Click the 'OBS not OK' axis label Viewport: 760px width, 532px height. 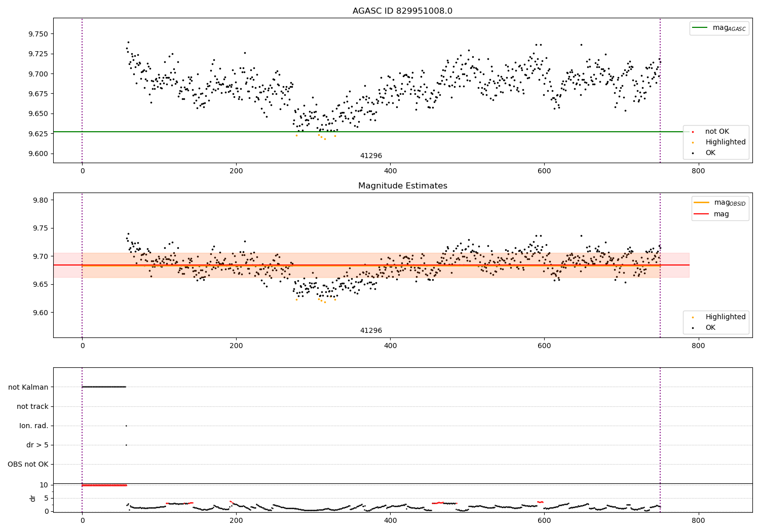pos(28,464)
